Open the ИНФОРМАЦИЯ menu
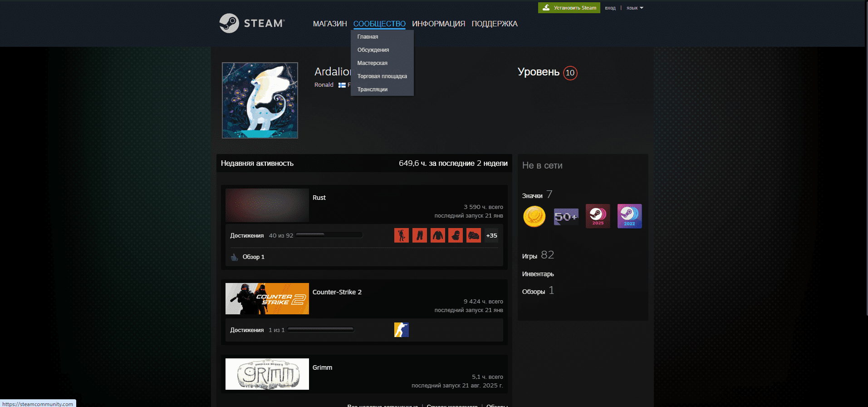Screen dimensions: 868x407 coord(438,24)
